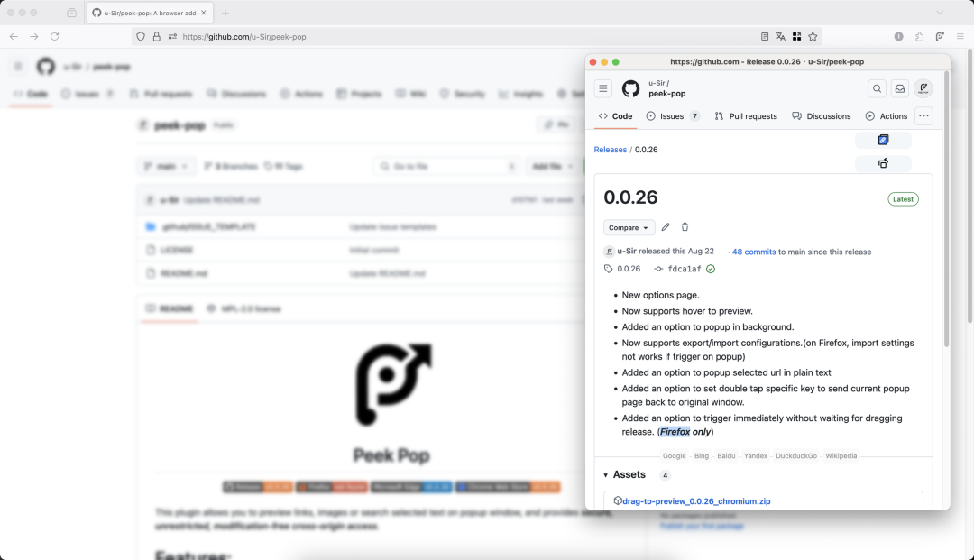
Task: Open the more tabs ellipsis menu in popup
Action: click(923, 116)
